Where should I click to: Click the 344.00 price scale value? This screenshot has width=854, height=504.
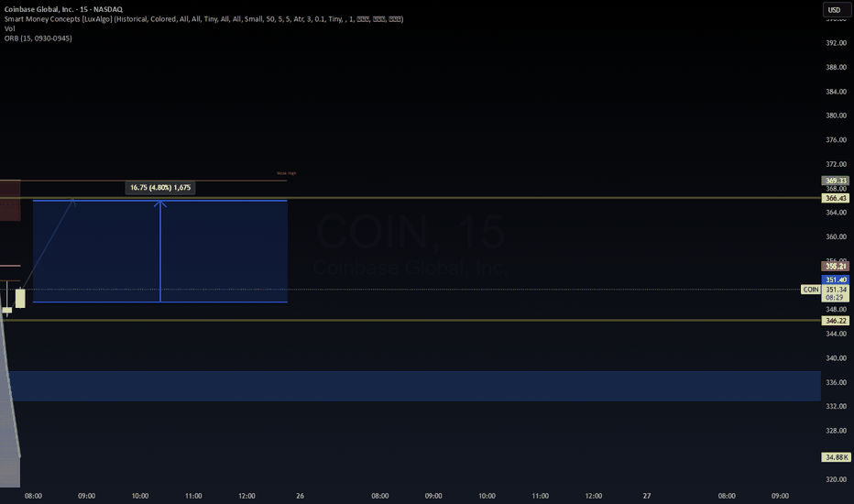coord(836,334)
